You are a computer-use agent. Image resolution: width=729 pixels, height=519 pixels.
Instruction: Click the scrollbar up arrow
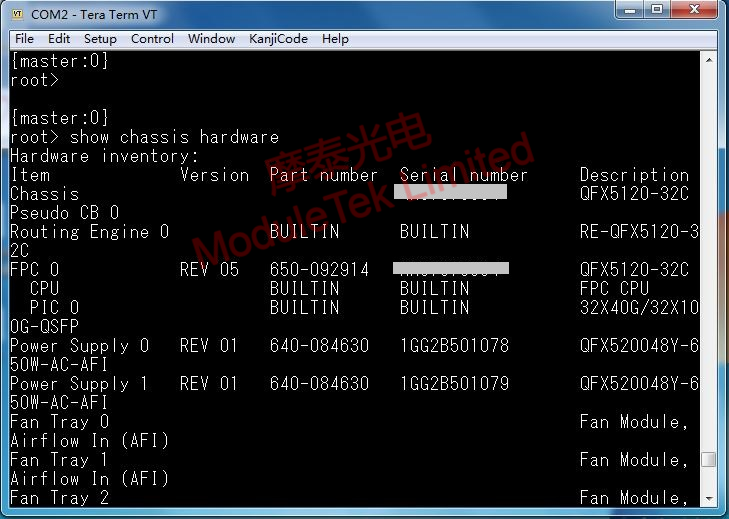(708, 59)
